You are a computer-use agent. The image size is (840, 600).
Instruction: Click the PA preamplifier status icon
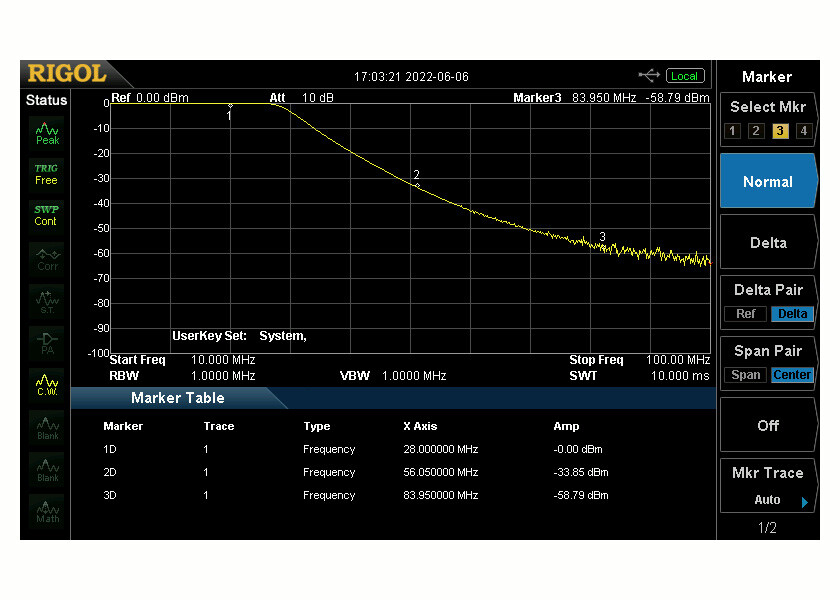point(45,342)
